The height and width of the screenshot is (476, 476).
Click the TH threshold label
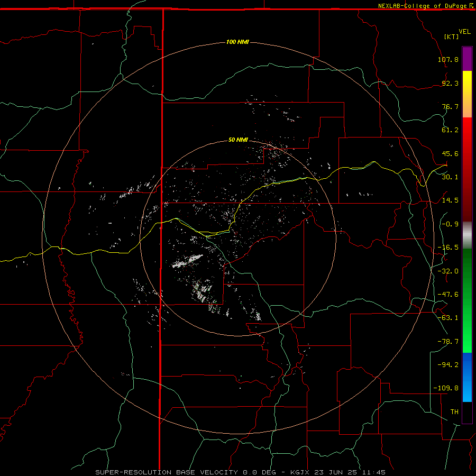pos(454,412)
